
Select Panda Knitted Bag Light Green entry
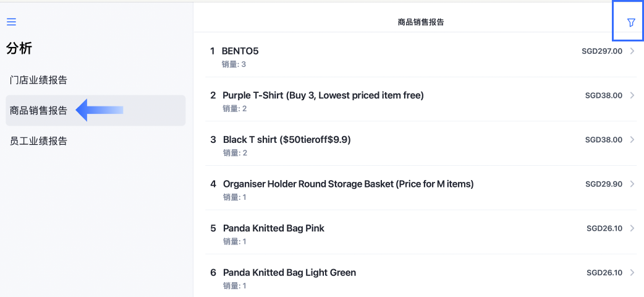[x=420, y=275]
